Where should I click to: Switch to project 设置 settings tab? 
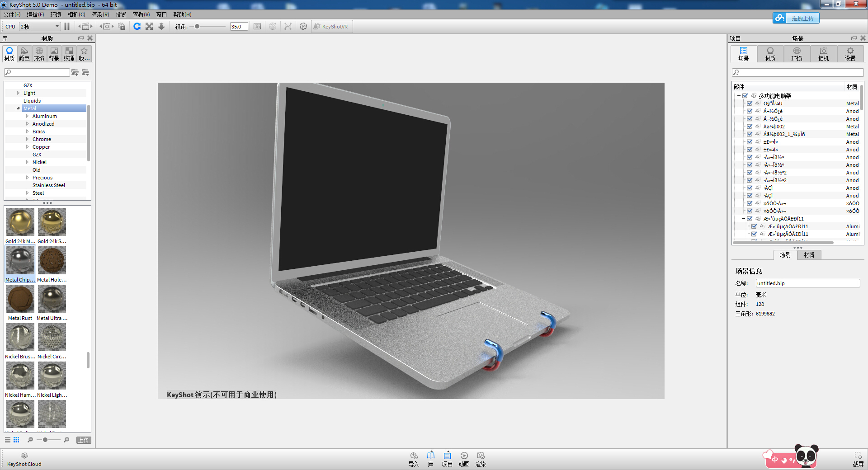point(850,54)
